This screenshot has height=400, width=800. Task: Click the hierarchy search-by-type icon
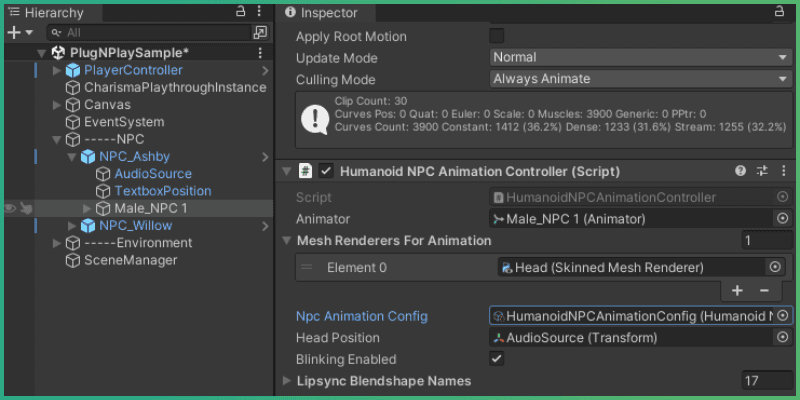260,33
